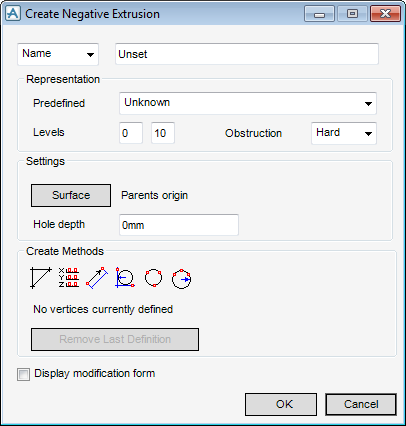Click the Remove Last Definition button
This screenshot has width=406, height=426.
pos(115,339)
